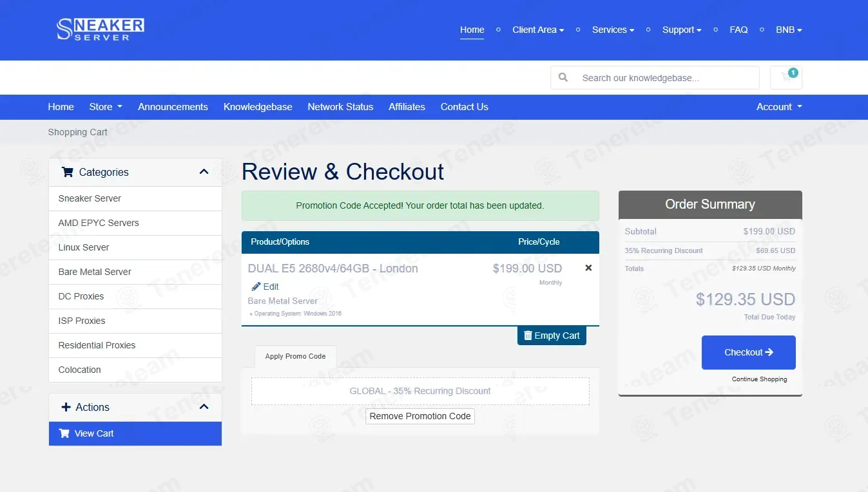This screenshot has height=492, width=868.
Task: Select the Apply Promo Code tab
Action: [x=295, y=356]
